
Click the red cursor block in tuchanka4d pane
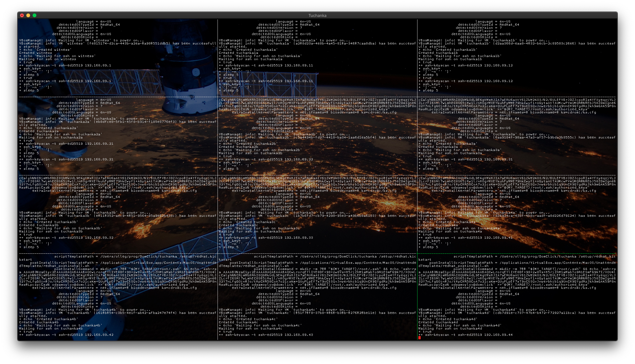click(x=420, y=338)
